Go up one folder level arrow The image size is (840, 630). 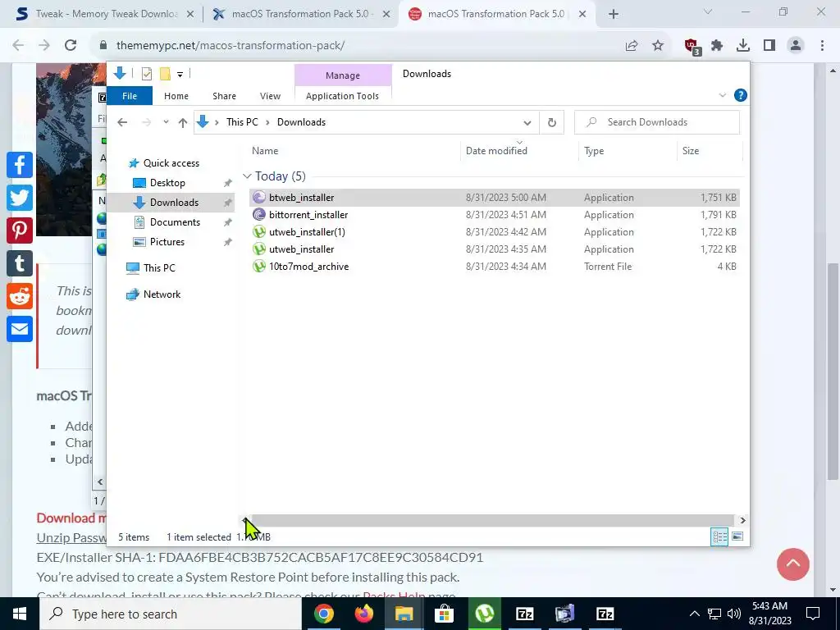(x=183, y=123)
